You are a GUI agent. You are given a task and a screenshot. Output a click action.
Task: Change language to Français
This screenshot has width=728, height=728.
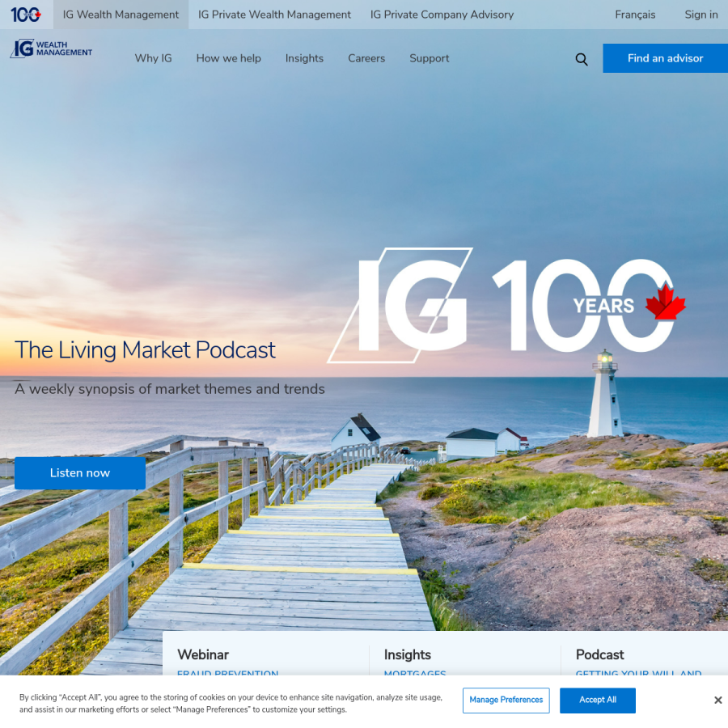pos(635,15)
